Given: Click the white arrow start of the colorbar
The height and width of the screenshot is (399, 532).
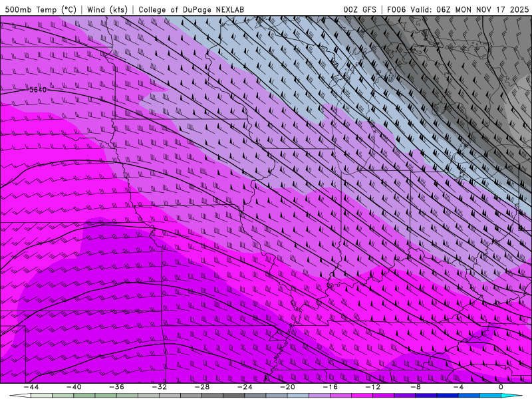Looking at the screenshot, I should point(20,396).
